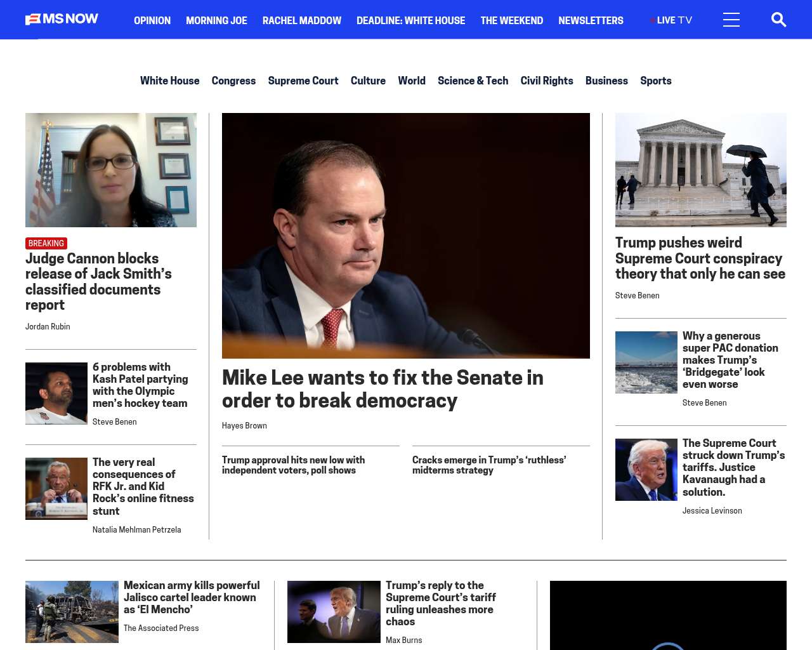Open Trump approval hits new low story

(293, 465)
